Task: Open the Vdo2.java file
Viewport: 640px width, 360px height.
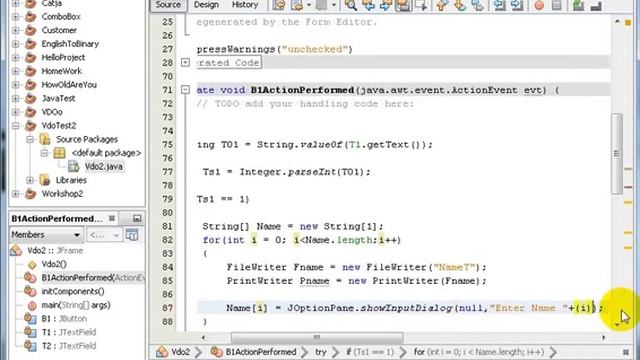Action: 103,167
